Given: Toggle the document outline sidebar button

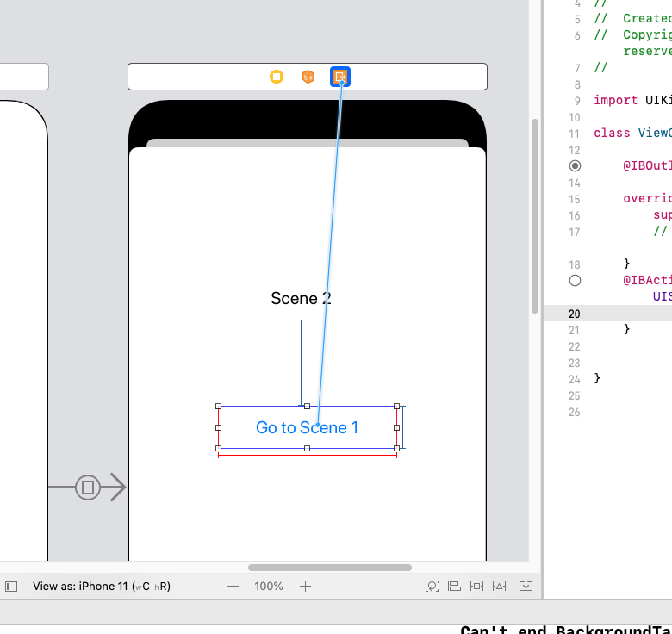Looking at the screenshot, I should pyautogui.click(x=11, y=586).
